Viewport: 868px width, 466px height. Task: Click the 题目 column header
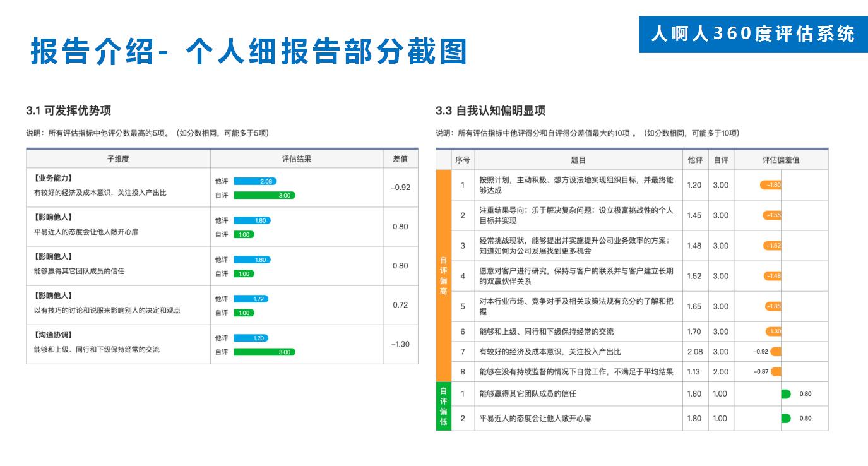(x=578, y=160)
